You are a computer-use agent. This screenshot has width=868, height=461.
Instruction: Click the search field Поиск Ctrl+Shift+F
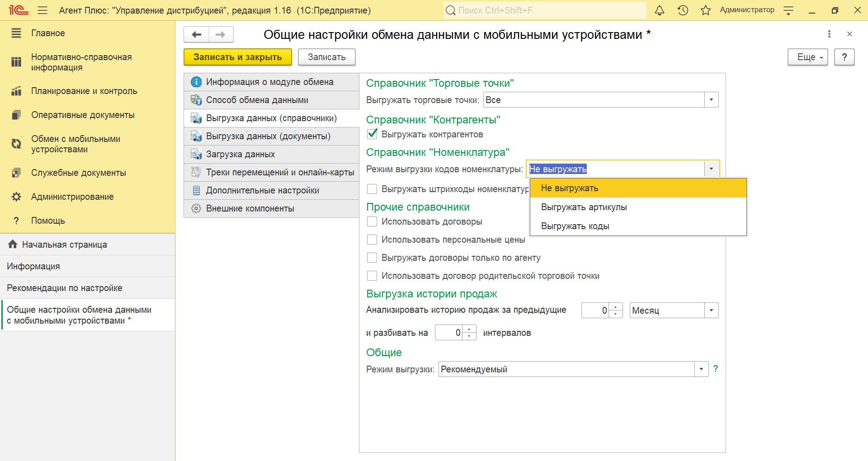coord(545,10)
